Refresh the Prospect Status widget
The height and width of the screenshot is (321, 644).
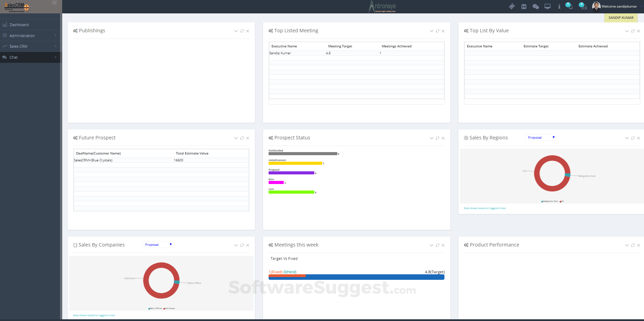tap(438, 138)
